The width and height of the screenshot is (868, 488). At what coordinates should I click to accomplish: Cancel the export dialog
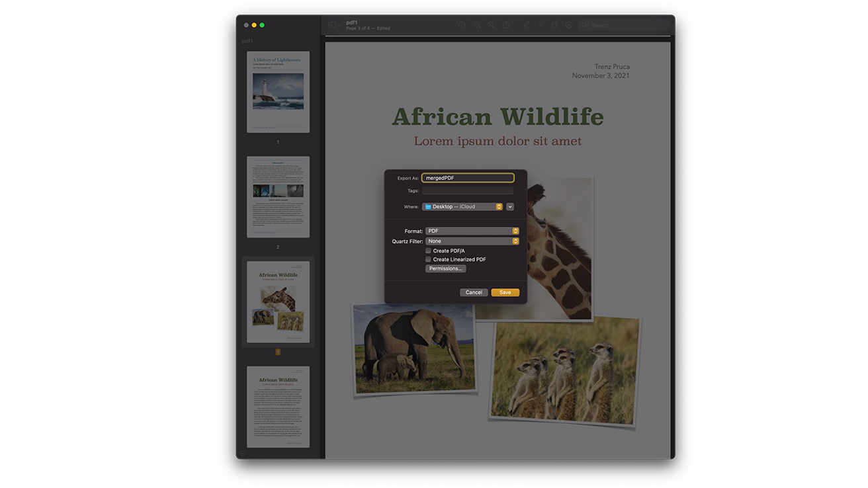(474, 292)
